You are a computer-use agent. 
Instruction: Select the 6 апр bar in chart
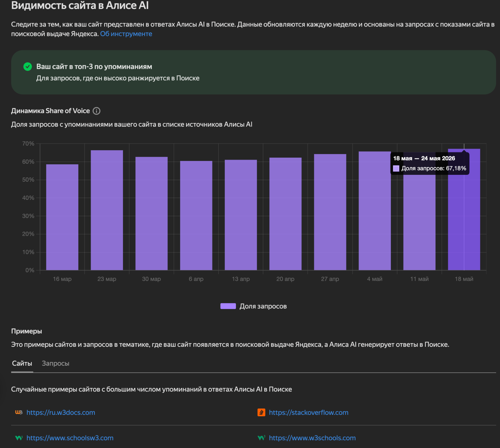pos(196,216)
